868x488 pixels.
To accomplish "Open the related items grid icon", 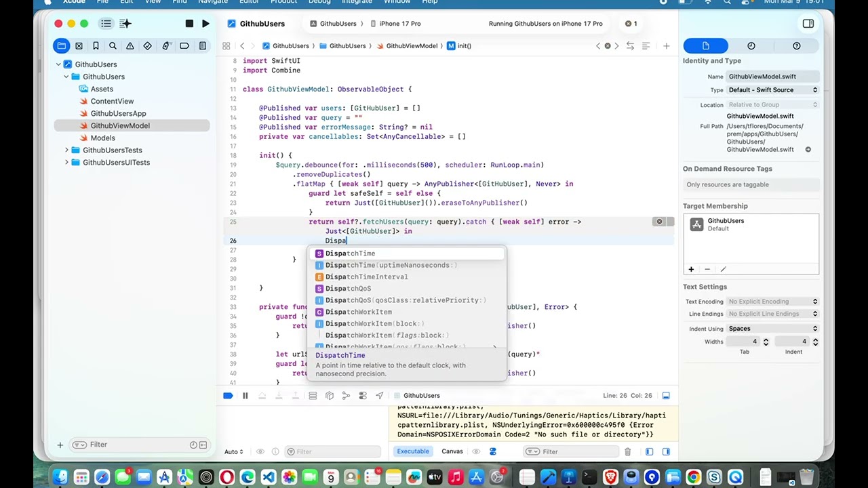I will (226, 46).
